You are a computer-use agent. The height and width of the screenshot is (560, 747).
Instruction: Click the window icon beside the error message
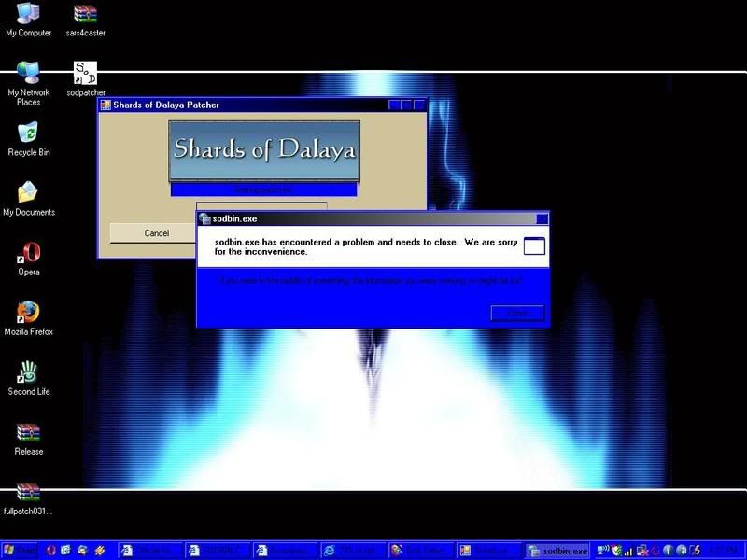(x=534, y=245)
